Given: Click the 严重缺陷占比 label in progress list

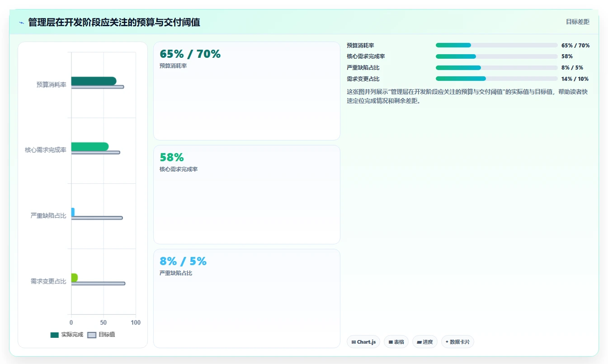Looking at the screenshot, I should click(363, 68).
